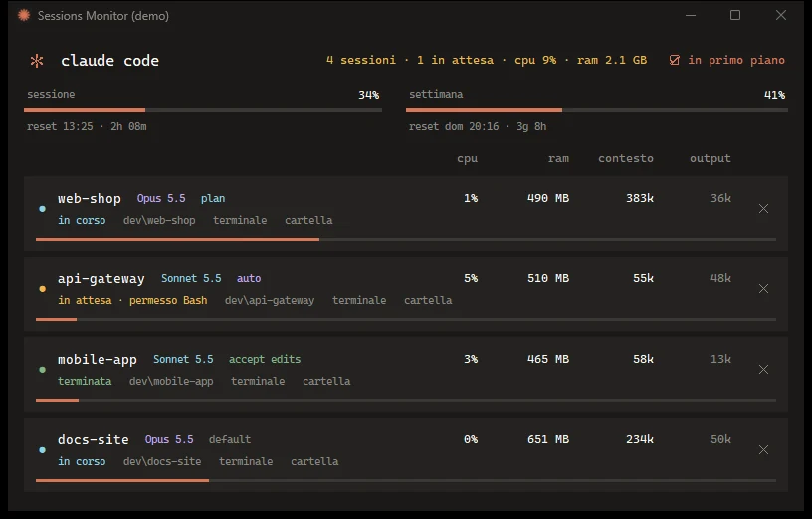This screenshot has height=519, width=812.
Task: Click the orange status dot of api-gateway
Action: [43, 289]
